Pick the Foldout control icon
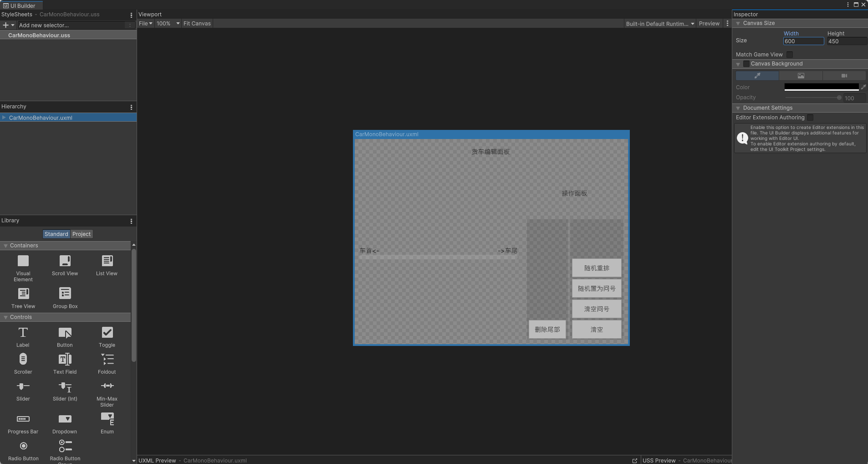Image resolution: width=868 pixels, height=464 pixels. pos(107,359)
